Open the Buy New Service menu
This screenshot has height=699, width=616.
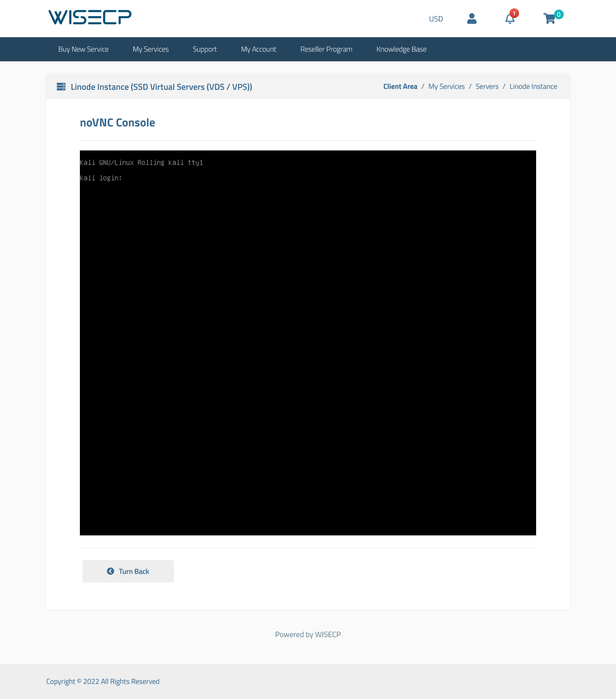[x=83, y=49]
